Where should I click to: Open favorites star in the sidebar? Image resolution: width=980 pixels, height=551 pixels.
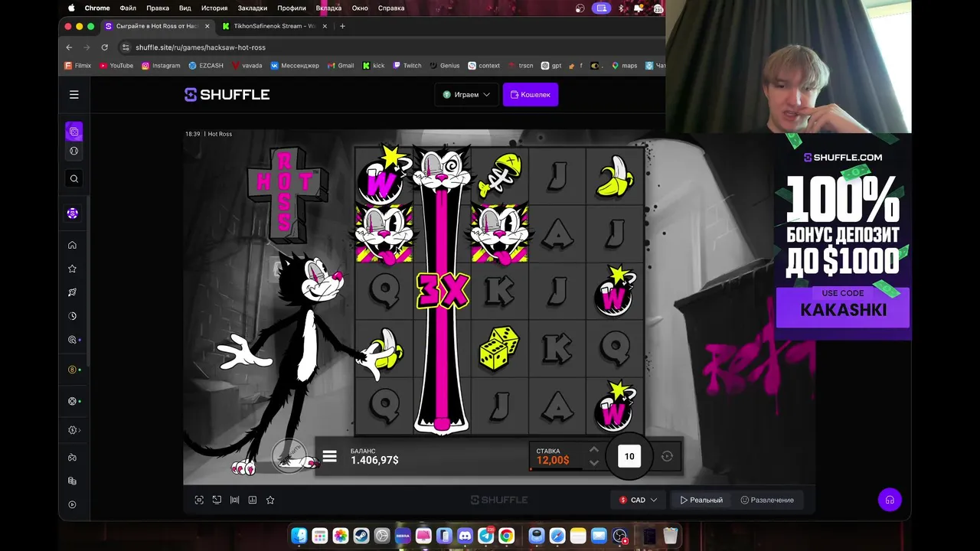click(x=73, y=269)
